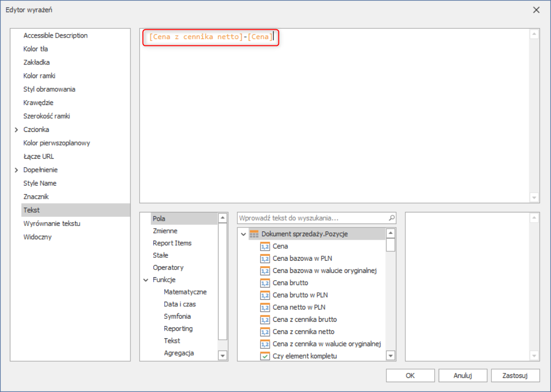Expand the Dopełnienie property group
The width and height of the screenshot is (551, 392).
(x=16, y=170)
